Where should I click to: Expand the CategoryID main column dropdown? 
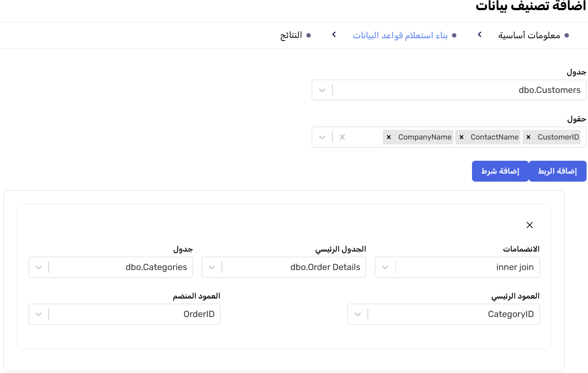click(358, 314)
